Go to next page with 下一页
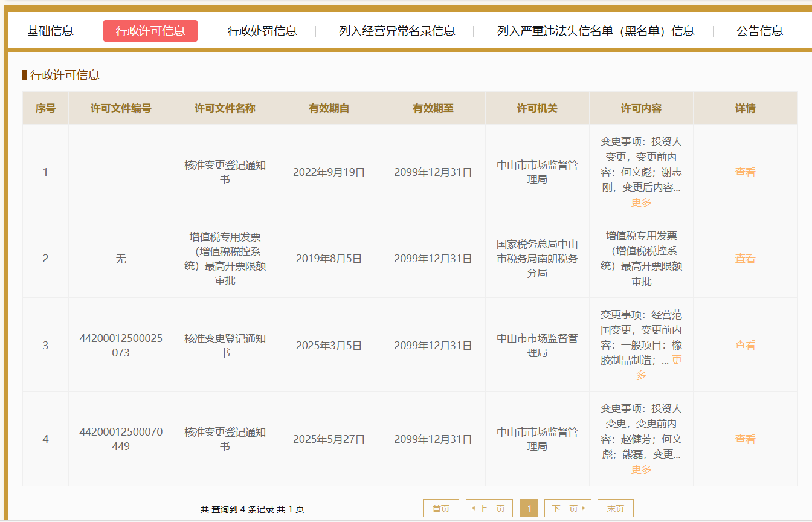This screenshot has height=522, width=812. click(567, 509)
